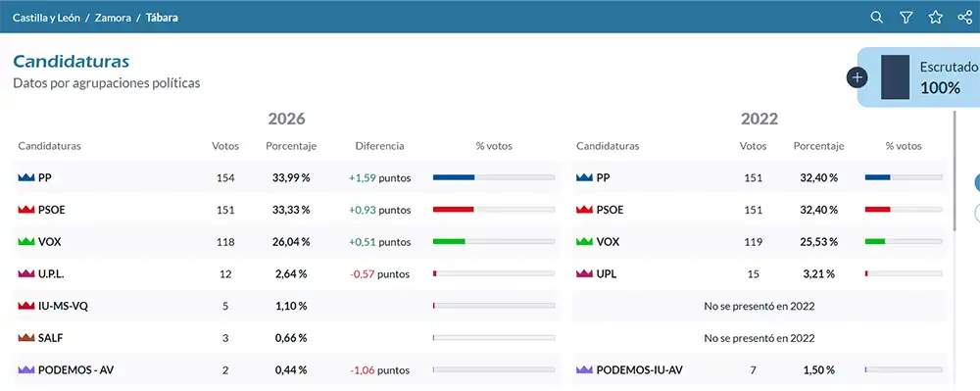Image resolution: width=980 pixels, height=391 pixels.
Task: Click the 118 votes cell for VOX
Action: 225,242
